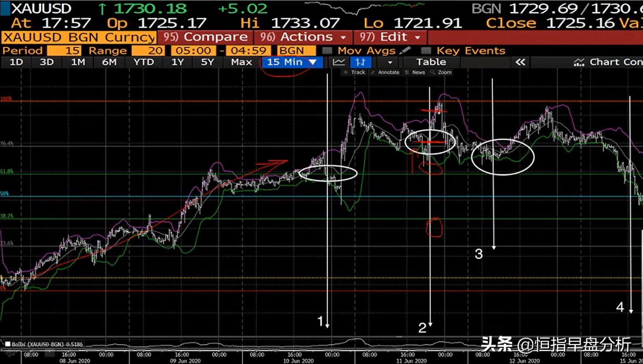The height and width of the screenshot is (364, 643).
Task: Set the end time field 04:59
Action: 249,51
